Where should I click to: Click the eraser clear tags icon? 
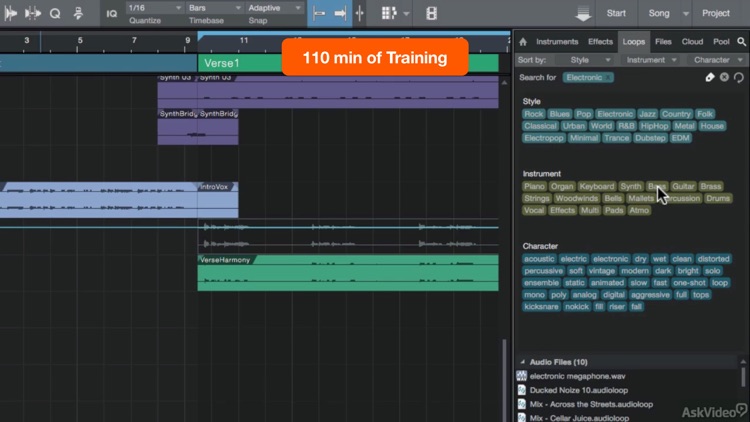click(x=710, y=78)
